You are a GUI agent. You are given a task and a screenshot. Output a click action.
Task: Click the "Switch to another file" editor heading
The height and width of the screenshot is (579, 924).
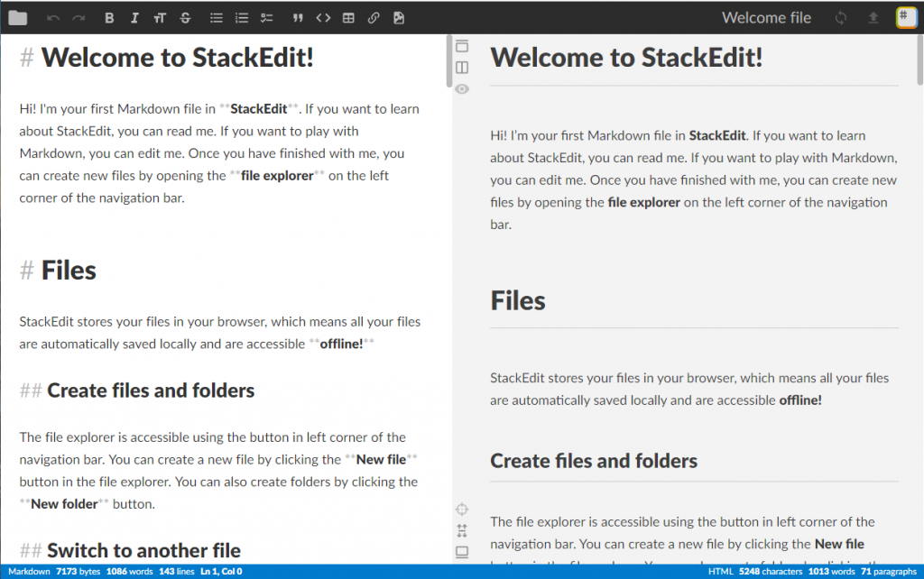(x=143, y=551)
